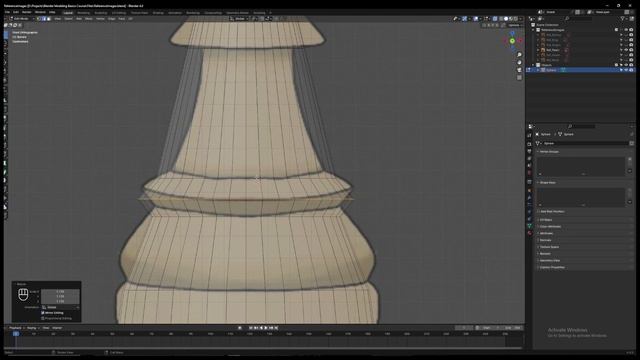Switch to vertex select mode
The height and width of the screenshot is (360, 640).
tap(39, 19)
